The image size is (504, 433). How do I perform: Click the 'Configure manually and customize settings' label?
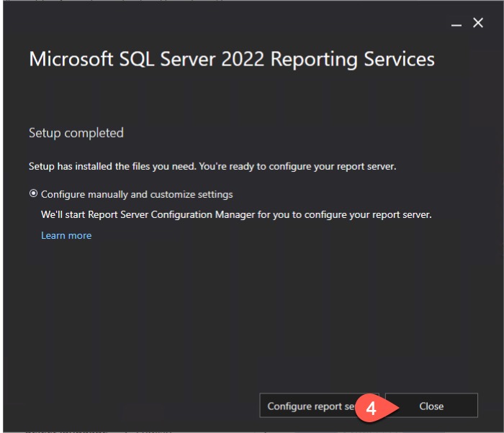coord(137,194)
